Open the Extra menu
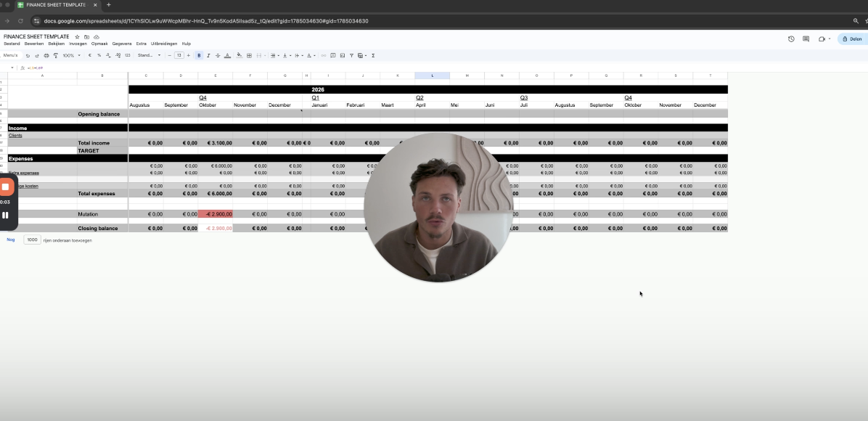The width and height of the screenshot is (868, 421). 142,44
